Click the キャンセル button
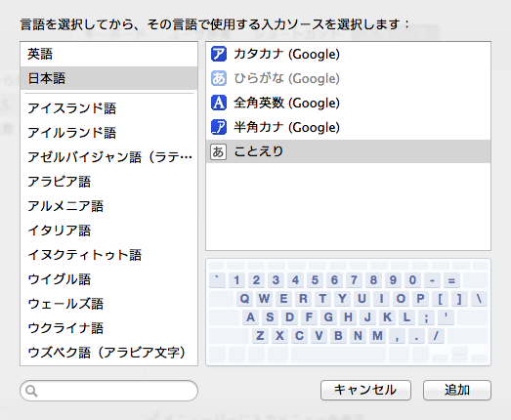The image size is (511, 420). 365,390
